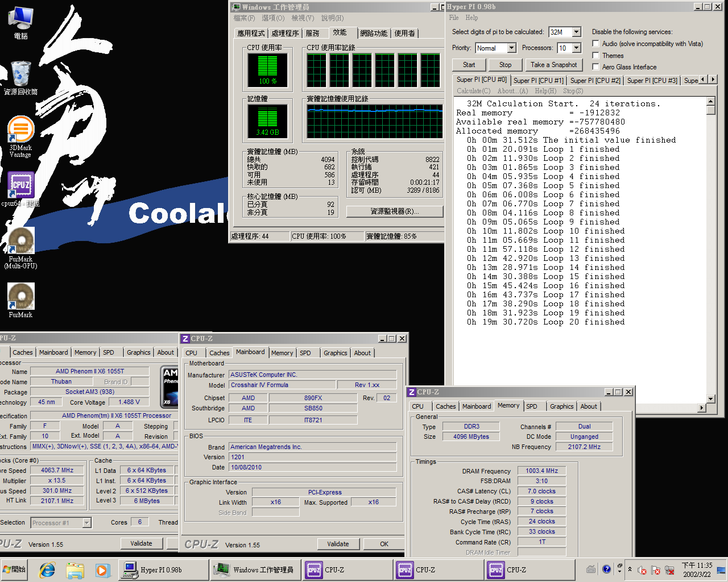Click the Stop button in Hyper PI
The image size is (728, 582).
505,65
